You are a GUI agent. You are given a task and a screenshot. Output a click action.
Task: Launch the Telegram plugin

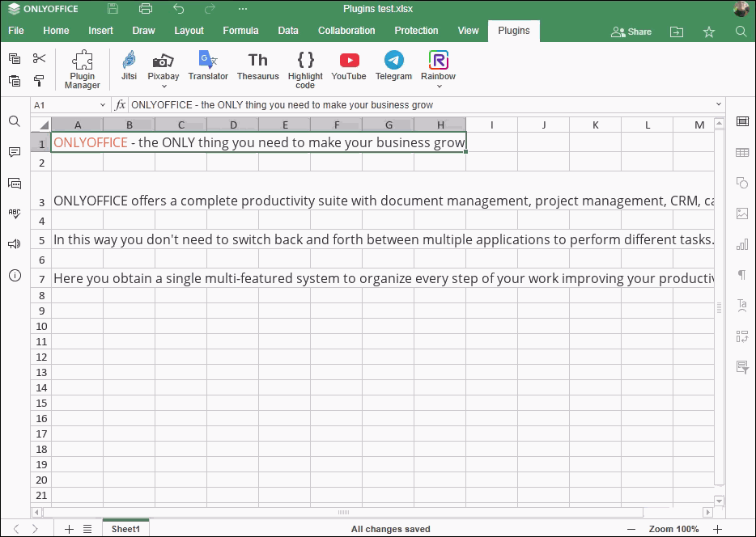[393, 65]
